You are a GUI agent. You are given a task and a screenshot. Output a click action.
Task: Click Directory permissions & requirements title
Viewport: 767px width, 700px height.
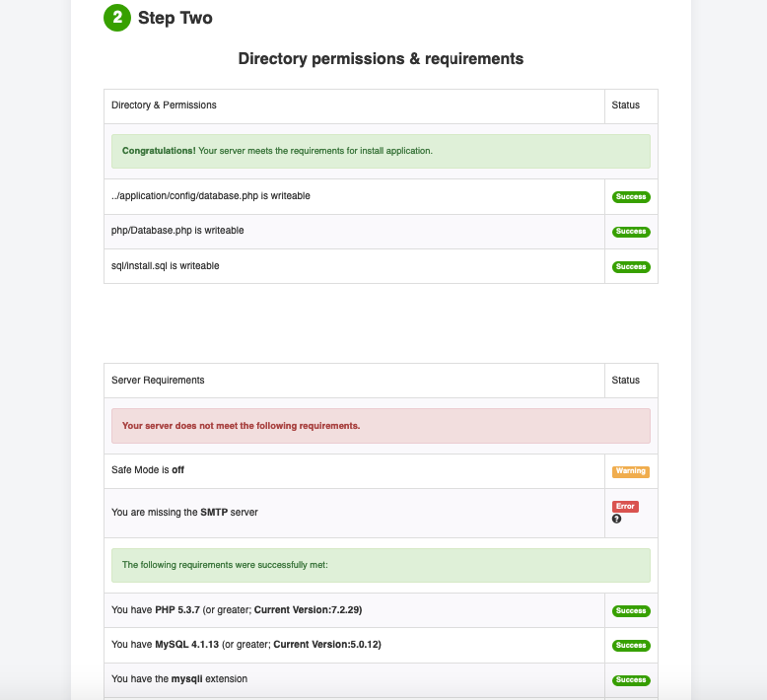click(x=381, y=59)
